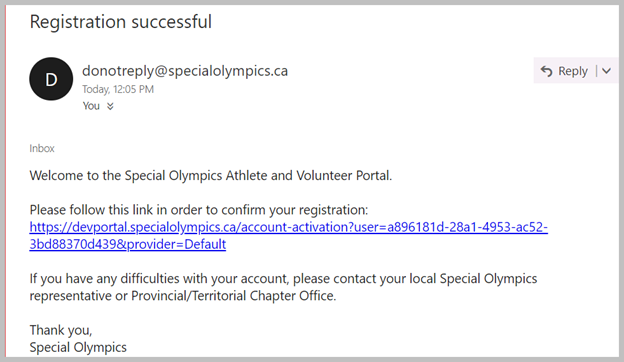This screenshot has width=624, height=362.
Task: Click the 'Registration successful' subject heading
Action: (x=121, y=21)
